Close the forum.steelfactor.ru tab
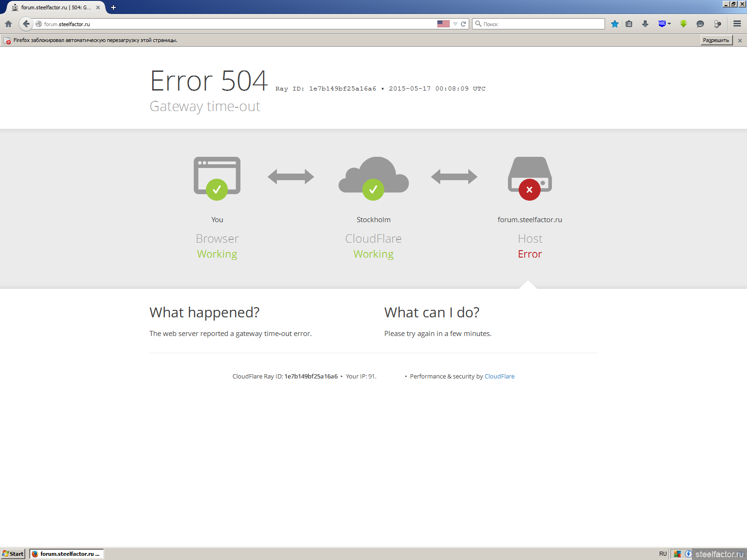 98,7
